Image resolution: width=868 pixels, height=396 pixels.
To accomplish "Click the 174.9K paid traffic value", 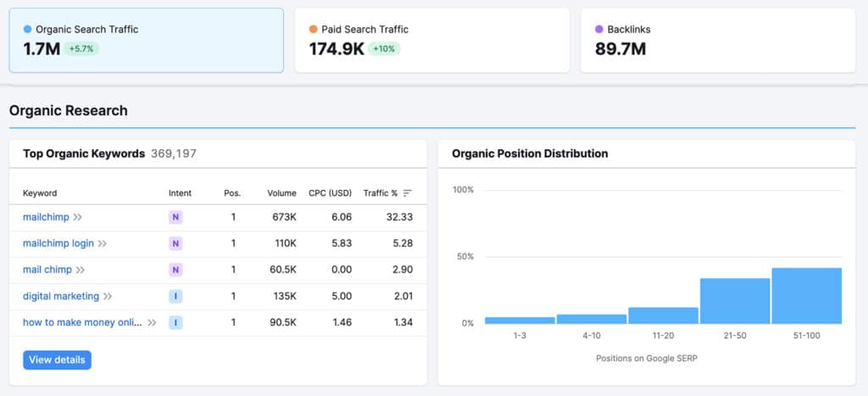I will 337,48.
